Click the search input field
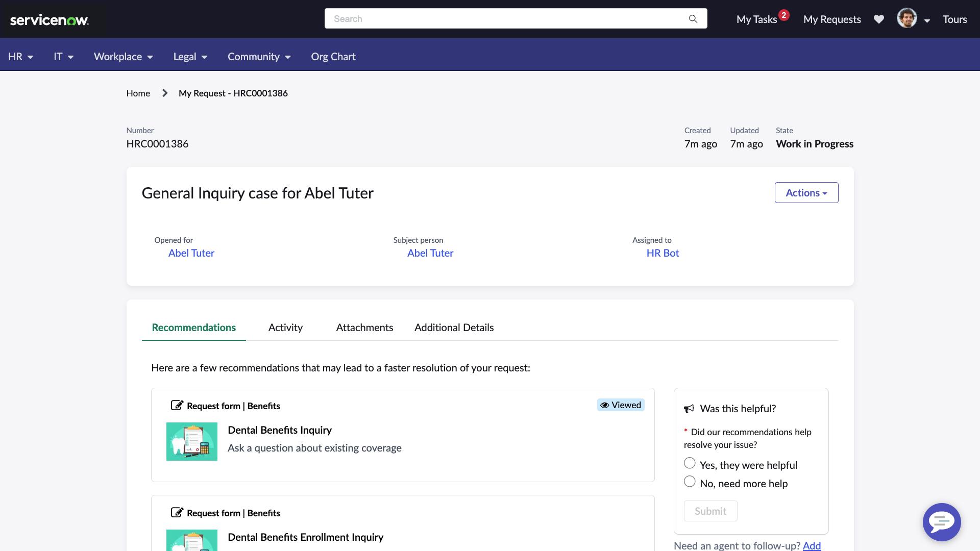 pos(516,18)
